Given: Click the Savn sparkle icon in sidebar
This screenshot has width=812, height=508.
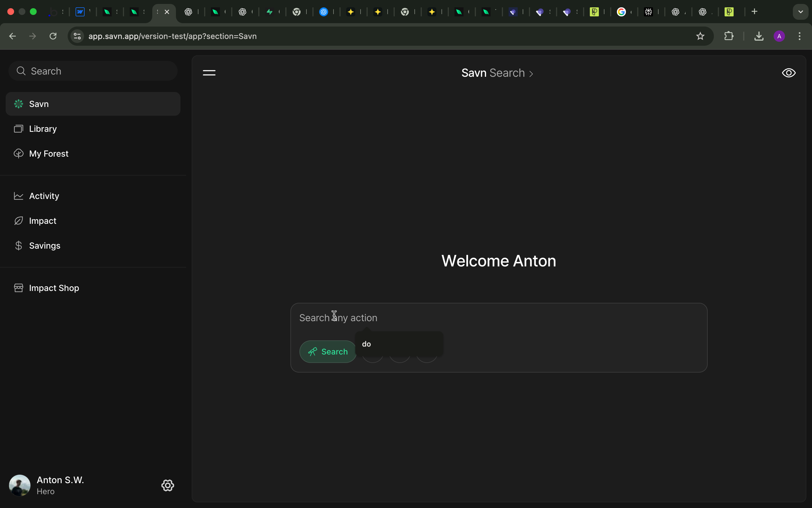Looking at the screenshot, I should pos(18,104).
